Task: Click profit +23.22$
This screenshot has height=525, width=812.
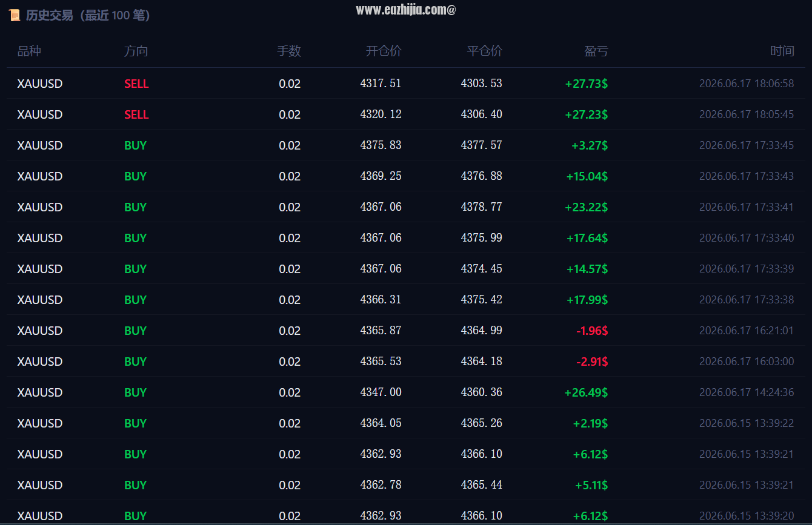Action: point(587,207)
